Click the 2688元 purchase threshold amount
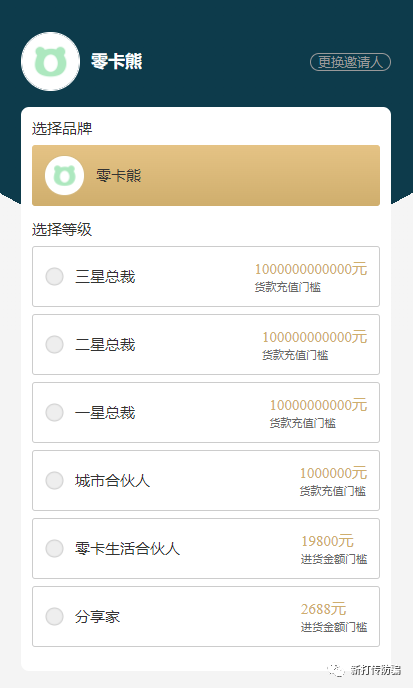This screenshot has height=688, width=413. coord(323,609)
